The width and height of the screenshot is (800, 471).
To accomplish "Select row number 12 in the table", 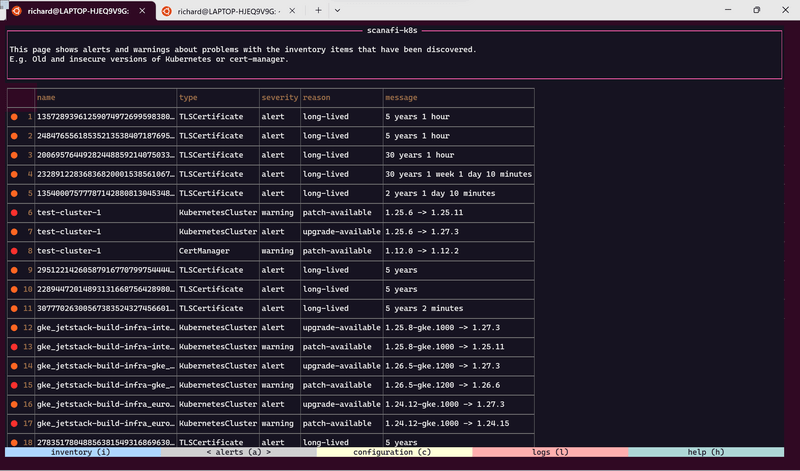I will coord(28,328).
